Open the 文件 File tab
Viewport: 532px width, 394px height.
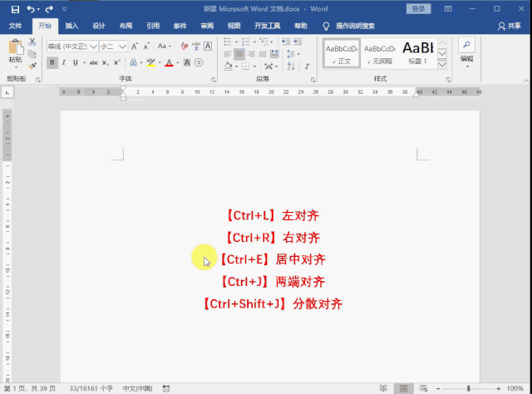coord(15,26)
